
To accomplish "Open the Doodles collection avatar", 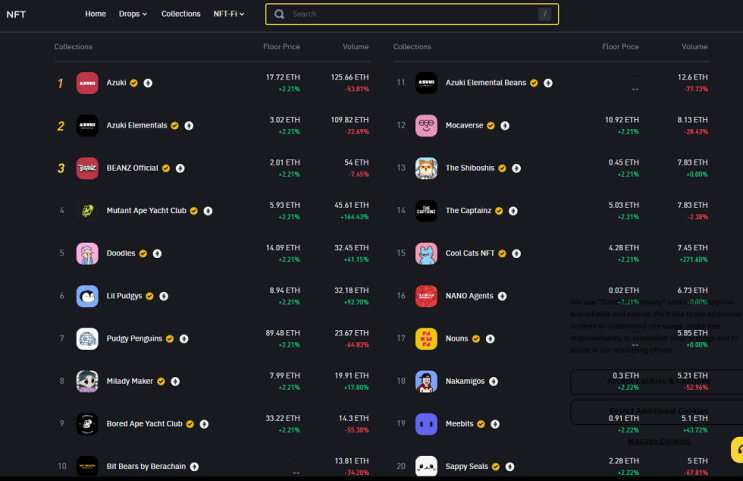I will pos(87,254).
